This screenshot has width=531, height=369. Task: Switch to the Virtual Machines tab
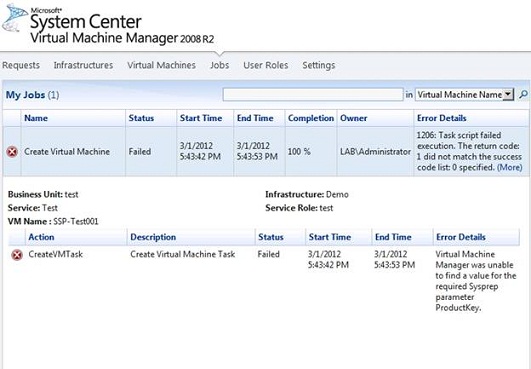pos(162,65)
